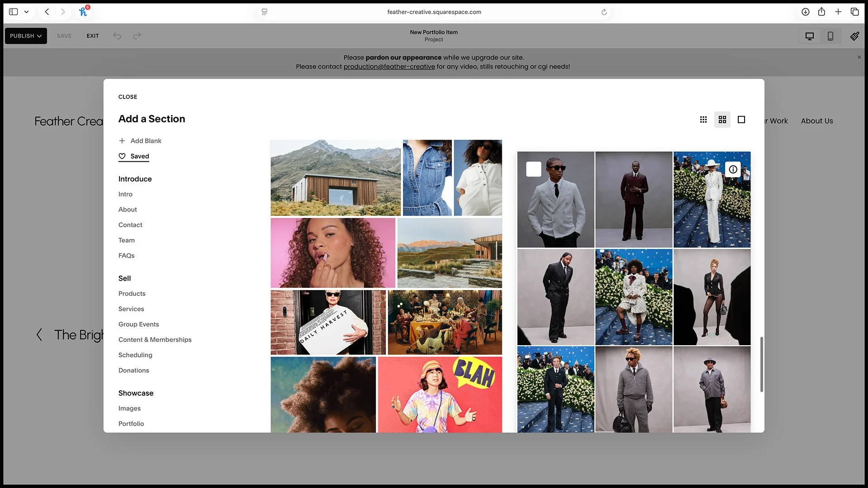This screenshot has height=488, width=868.
Task: Click Add Blank to insert empty section
Action: click(x=140, y=141)
